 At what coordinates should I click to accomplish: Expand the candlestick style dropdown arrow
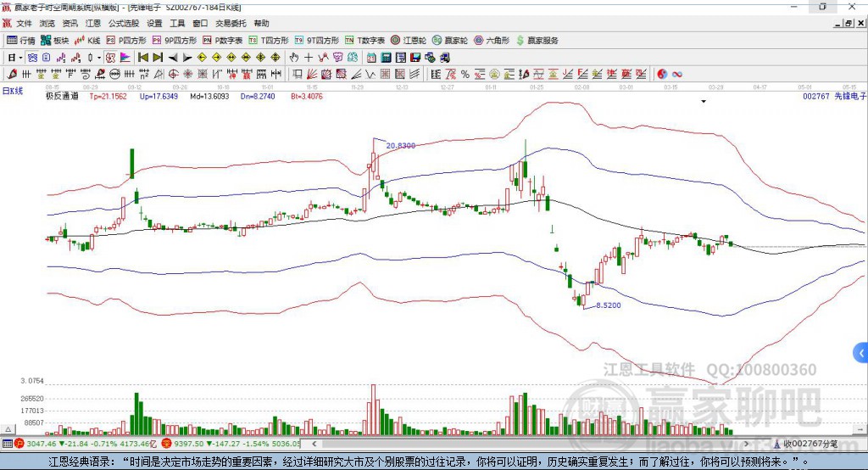(98, 58)
